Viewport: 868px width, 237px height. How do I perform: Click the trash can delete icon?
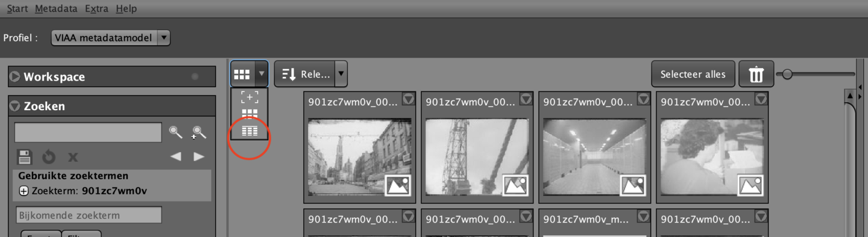(756, 74)
